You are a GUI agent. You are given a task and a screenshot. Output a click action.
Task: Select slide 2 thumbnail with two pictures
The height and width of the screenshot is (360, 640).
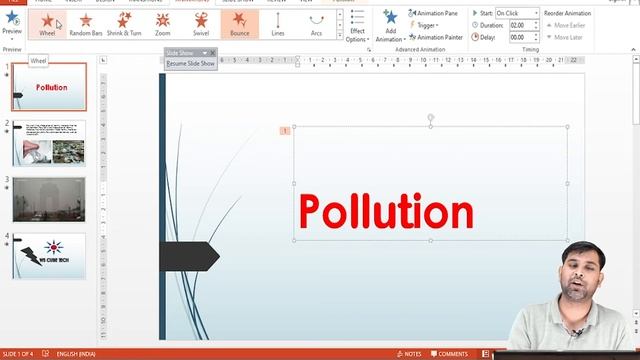(x=49, y=143)
